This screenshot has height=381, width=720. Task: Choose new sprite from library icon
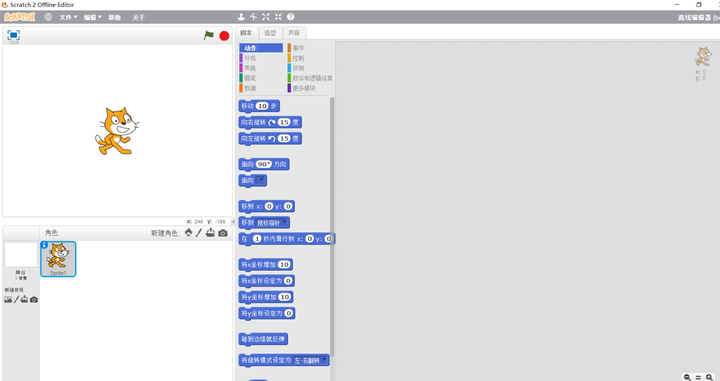189,233
